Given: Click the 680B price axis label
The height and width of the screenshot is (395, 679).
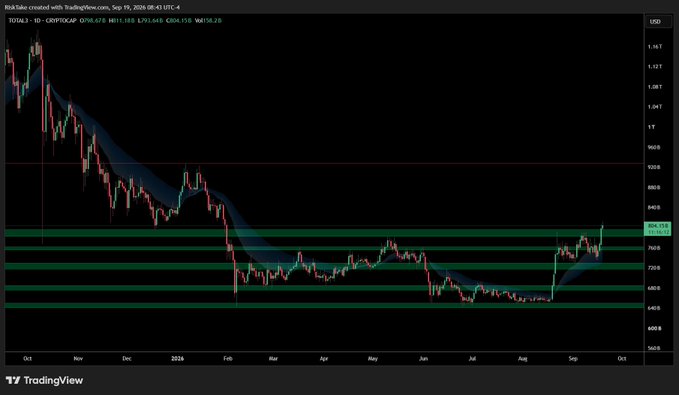Looking at the screenshot, I should click(x=654, y=288).
